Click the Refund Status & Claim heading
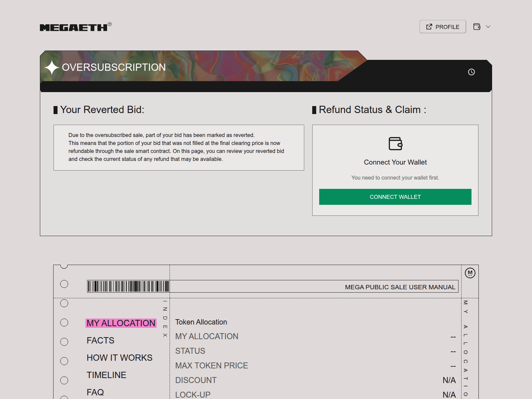 372,109
